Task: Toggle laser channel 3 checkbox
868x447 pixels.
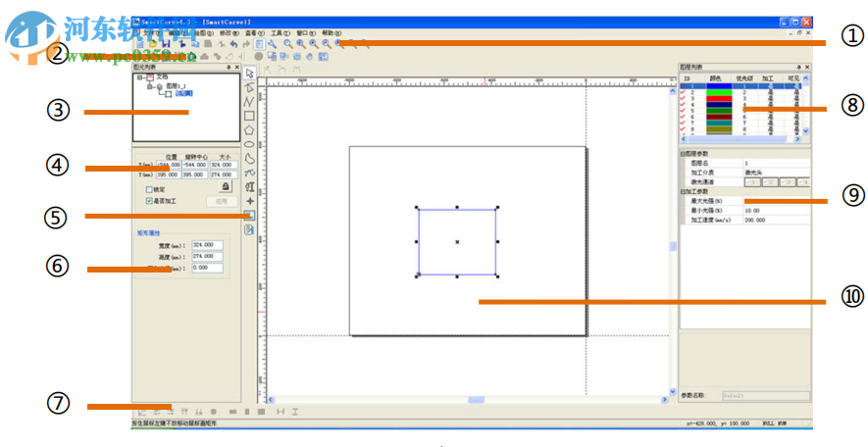Action: click(x=787, y=182)
